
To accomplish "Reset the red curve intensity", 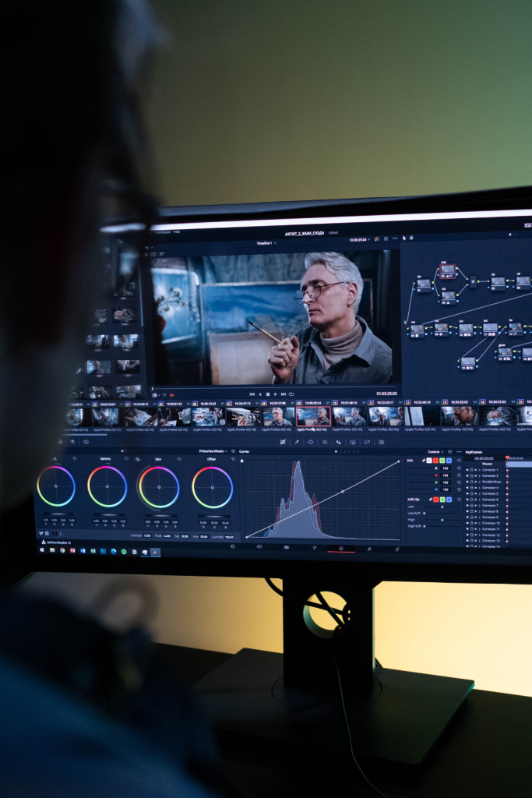I will [459, 475].
